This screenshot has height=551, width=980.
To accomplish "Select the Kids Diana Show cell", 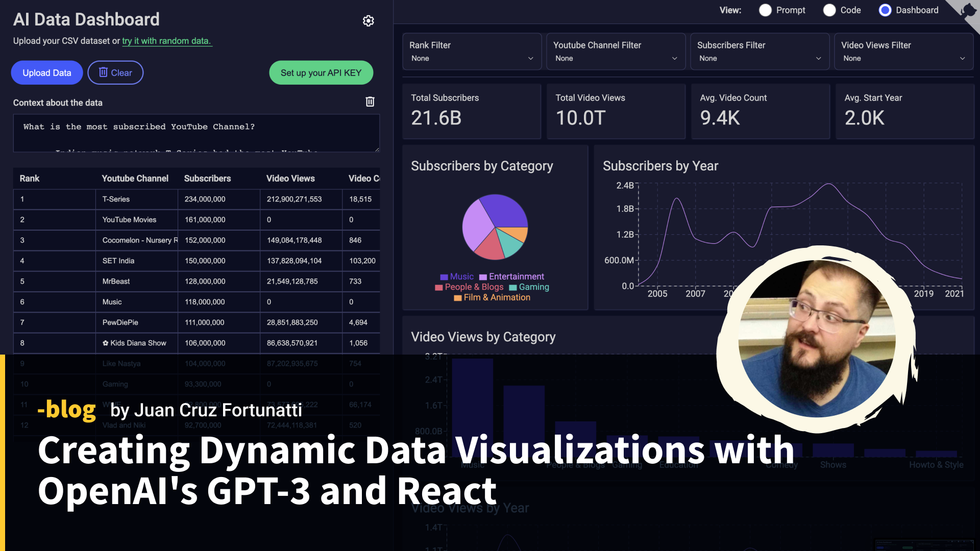I will pos(137,343).
